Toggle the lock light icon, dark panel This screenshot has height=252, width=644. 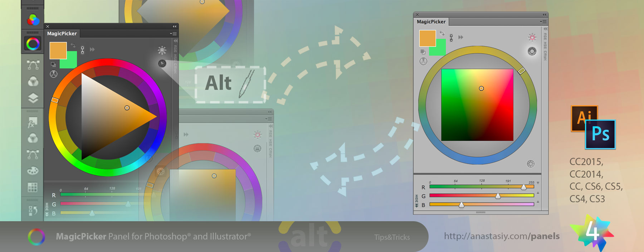(162, 50)
